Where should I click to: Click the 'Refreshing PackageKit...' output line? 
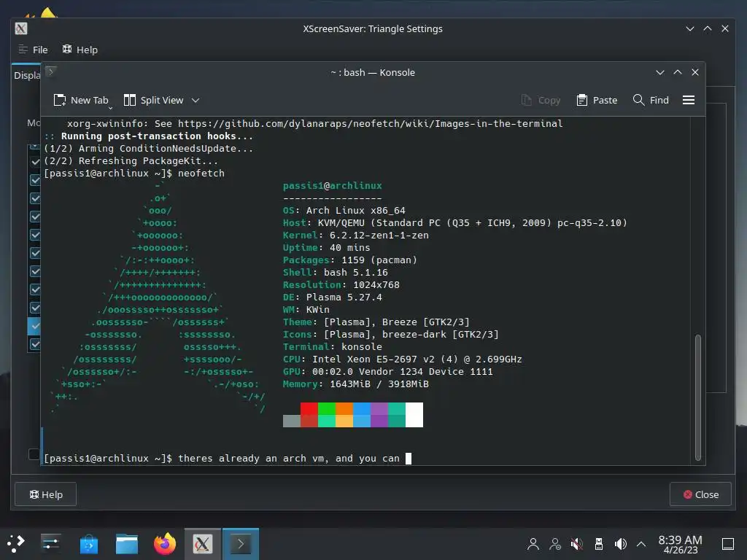click(131, 161)
